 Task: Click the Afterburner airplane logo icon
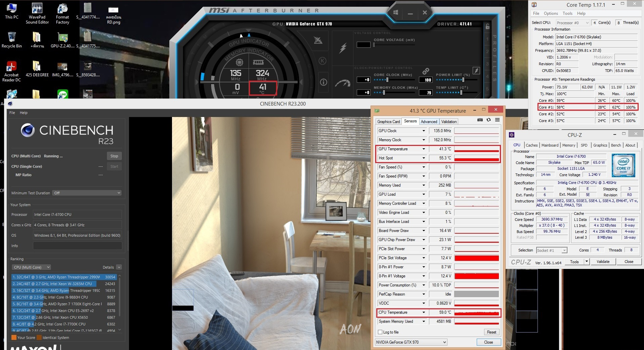click(x=318, y=41)
